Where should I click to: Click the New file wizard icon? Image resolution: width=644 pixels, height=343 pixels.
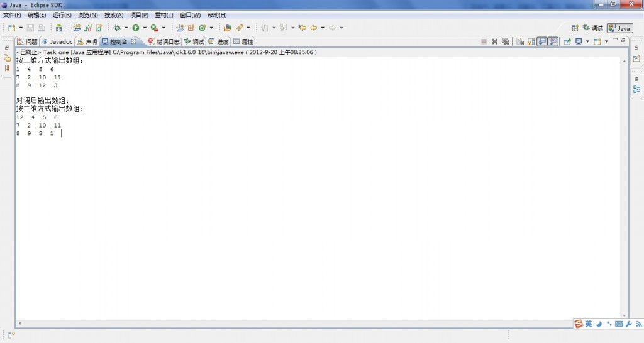12,28
